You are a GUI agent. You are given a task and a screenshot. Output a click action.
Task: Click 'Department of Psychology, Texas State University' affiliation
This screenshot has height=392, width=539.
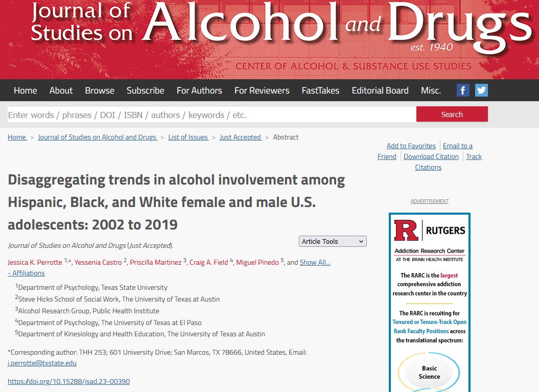pyautogui.click(x=92, y=287)
